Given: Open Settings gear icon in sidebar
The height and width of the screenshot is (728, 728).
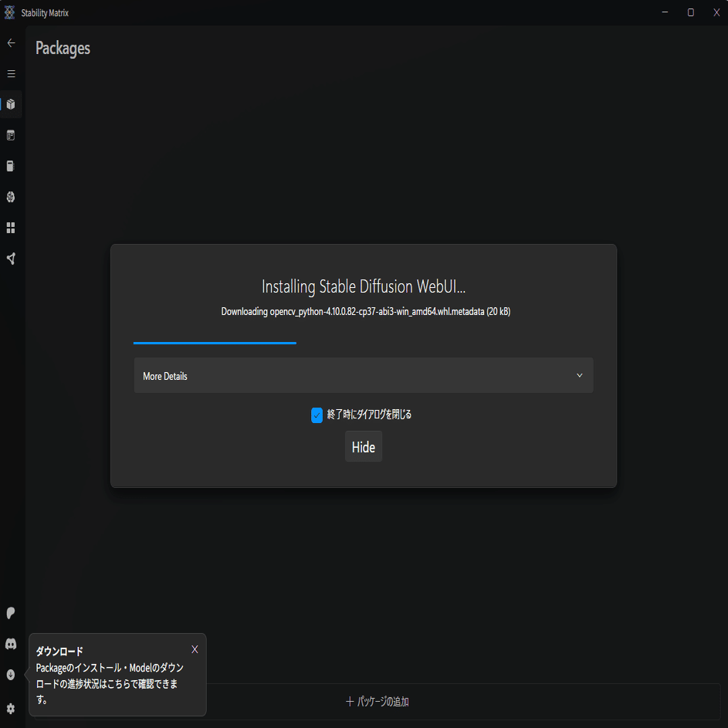Looking at the screenshot, I should click(11, 709).
